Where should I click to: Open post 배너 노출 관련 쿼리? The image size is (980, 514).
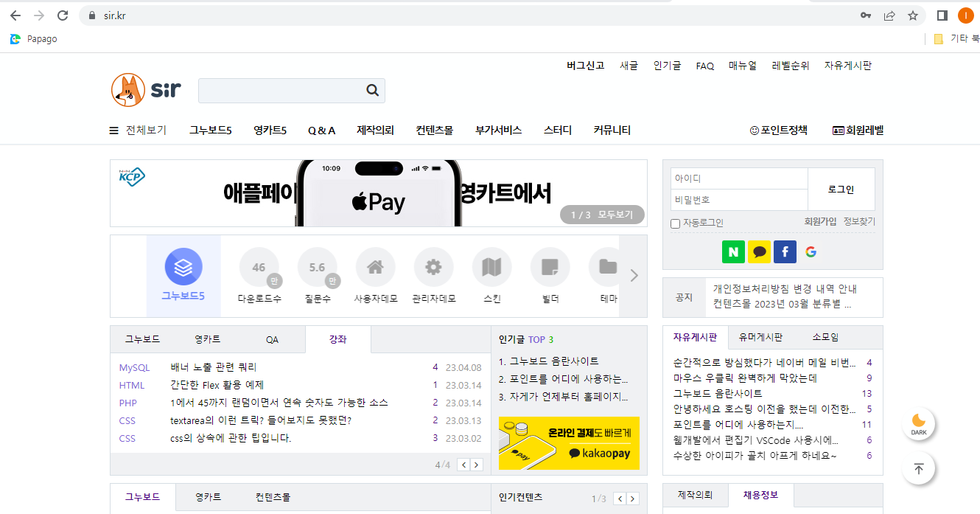click(x=214, y=367)
